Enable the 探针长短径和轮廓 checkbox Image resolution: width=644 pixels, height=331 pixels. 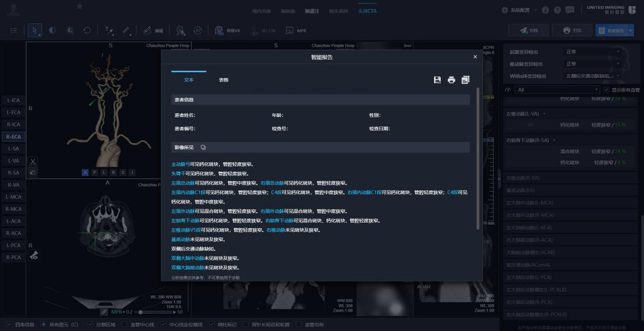click(x=246, y=324)
